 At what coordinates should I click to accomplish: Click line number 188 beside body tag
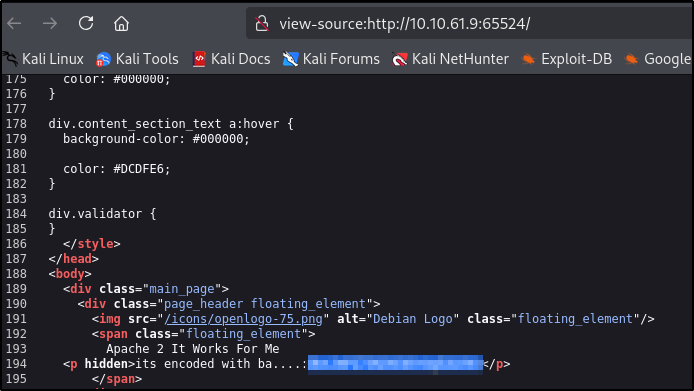tap(16, 274)
